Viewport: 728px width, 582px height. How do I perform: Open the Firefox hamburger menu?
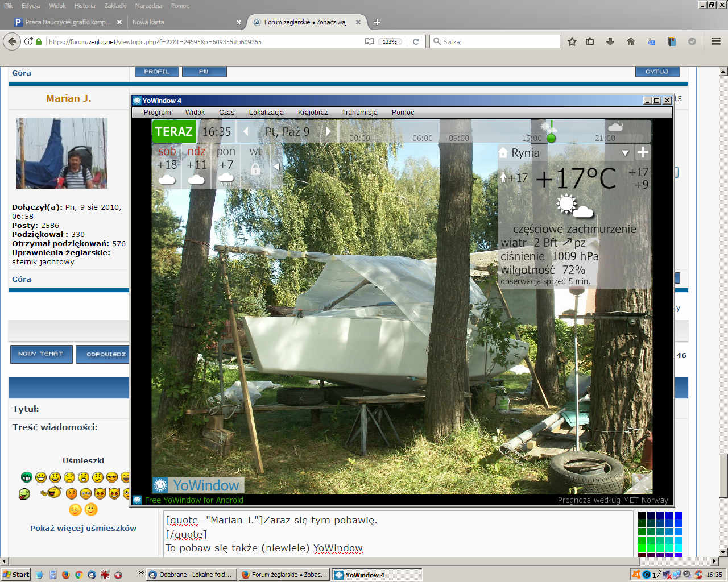coord(716,41)
